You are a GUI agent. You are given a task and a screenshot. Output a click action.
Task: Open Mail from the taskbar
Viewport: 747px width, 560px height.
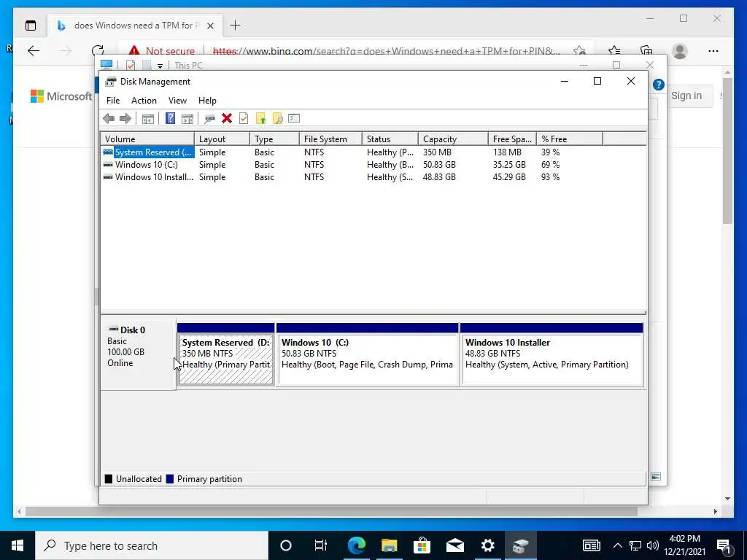click(455, 545)
